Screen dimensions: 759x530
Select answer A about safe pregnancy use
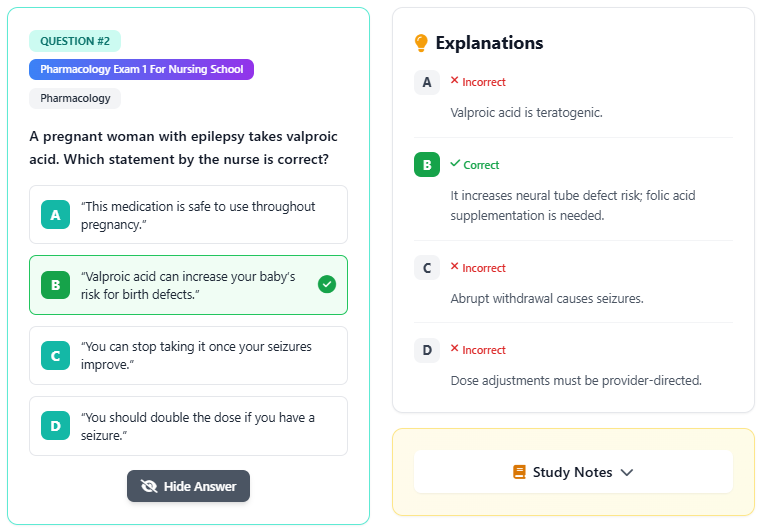[189, 215]
